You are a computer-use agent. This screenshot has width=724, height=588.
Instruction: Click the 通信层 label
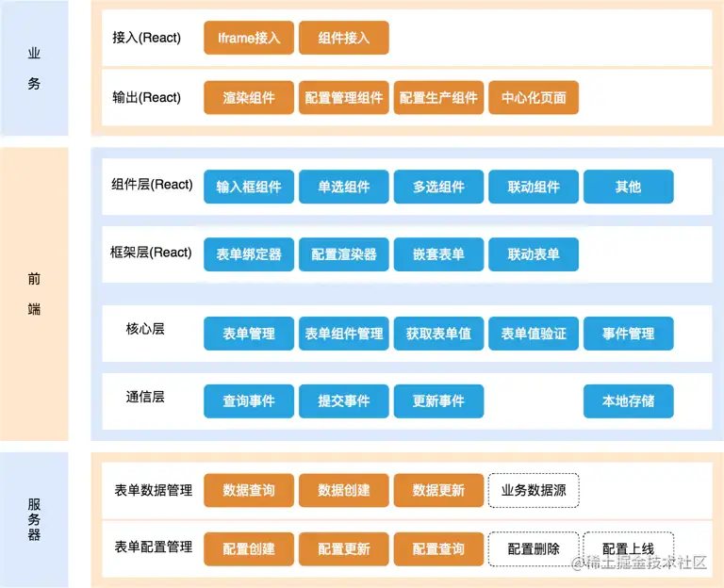pos(145,397)
